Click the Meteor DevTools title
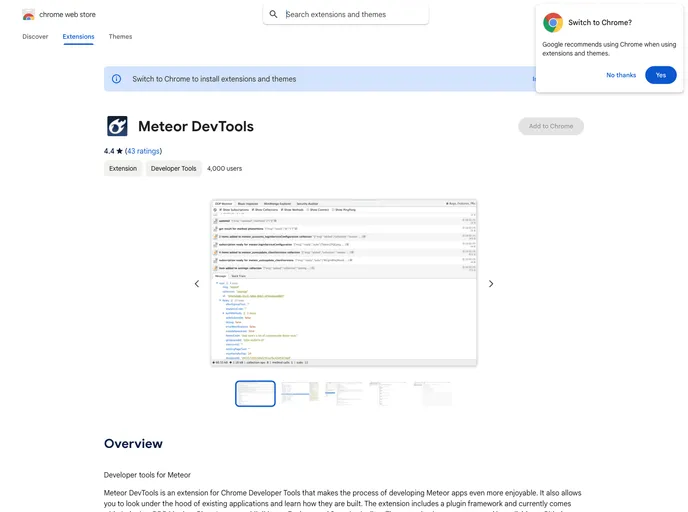688x512 pixels. [x=196, y=126]
